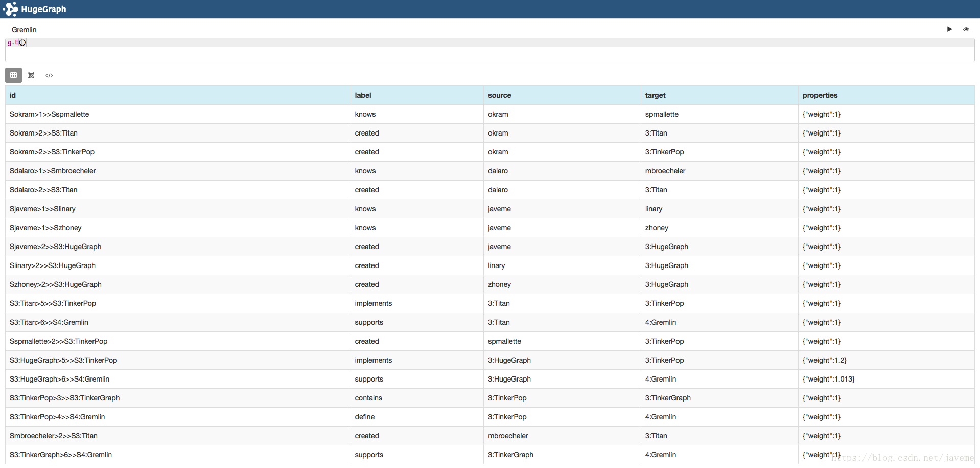980x468 pixels.
Task: Select the Slinary>2>>S3:HugeGraph id cell
Action: pos(178,265)
